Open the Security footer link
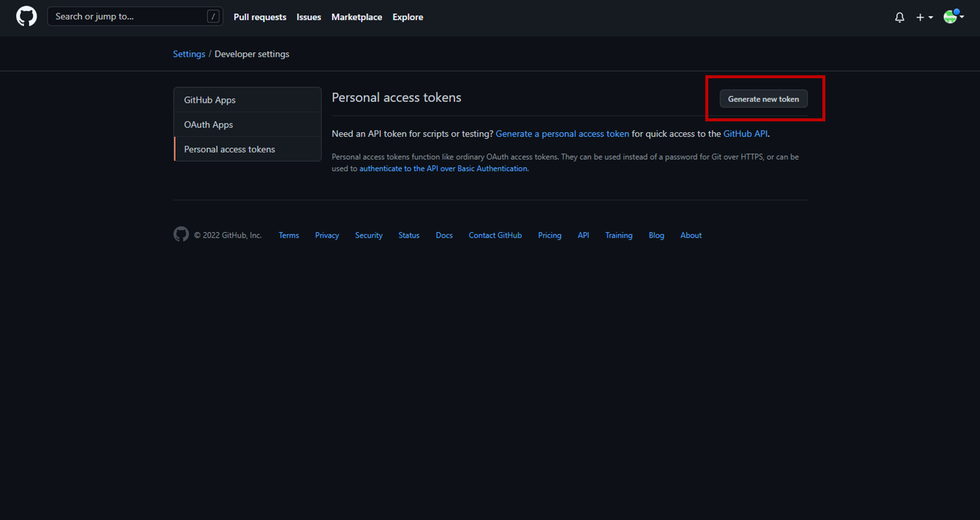The height and width of the screenshot is (520, 980). tap(369, 235)
